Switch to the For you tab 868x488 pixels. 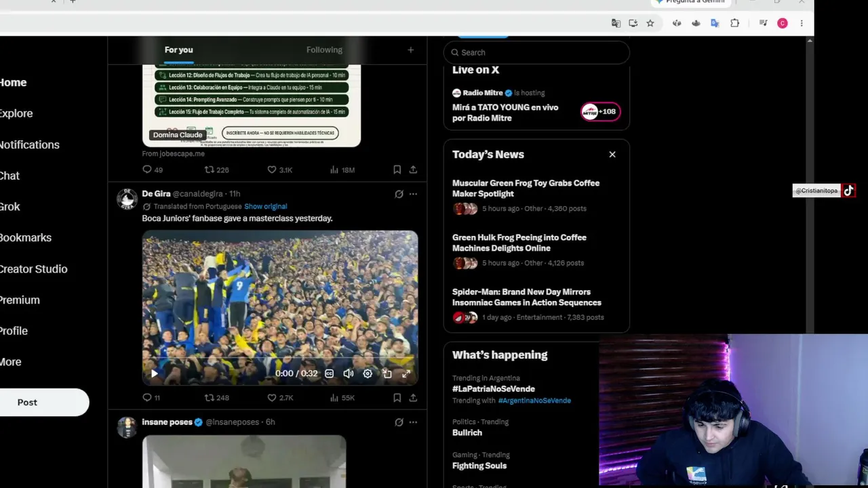(x=178, y=50)
